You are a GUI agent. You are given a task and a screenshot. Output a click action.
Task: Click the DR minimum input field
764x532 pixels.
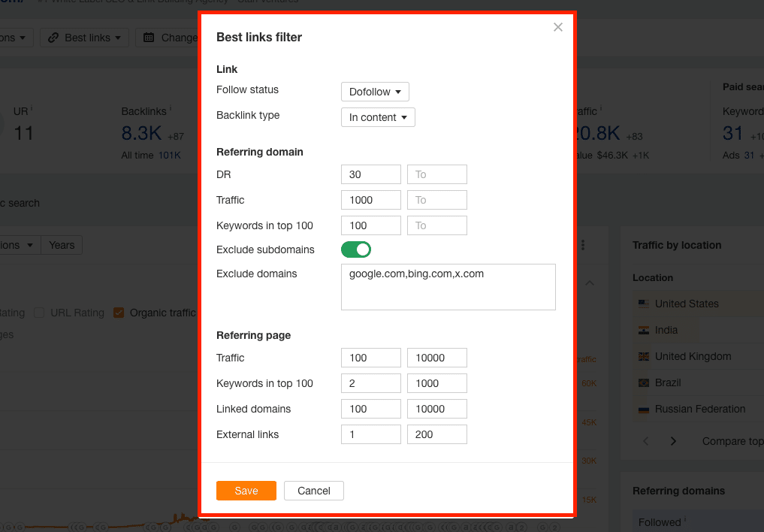point(370,174)
